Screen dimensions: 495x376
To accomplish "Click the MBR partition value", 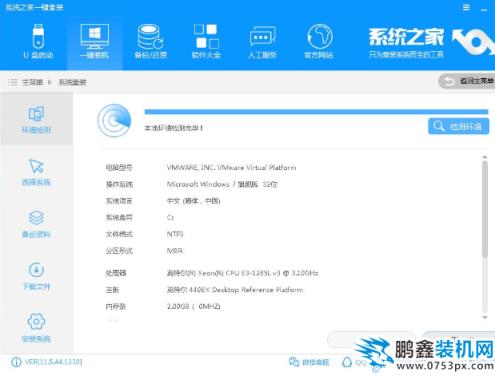I will click(175, 251).
